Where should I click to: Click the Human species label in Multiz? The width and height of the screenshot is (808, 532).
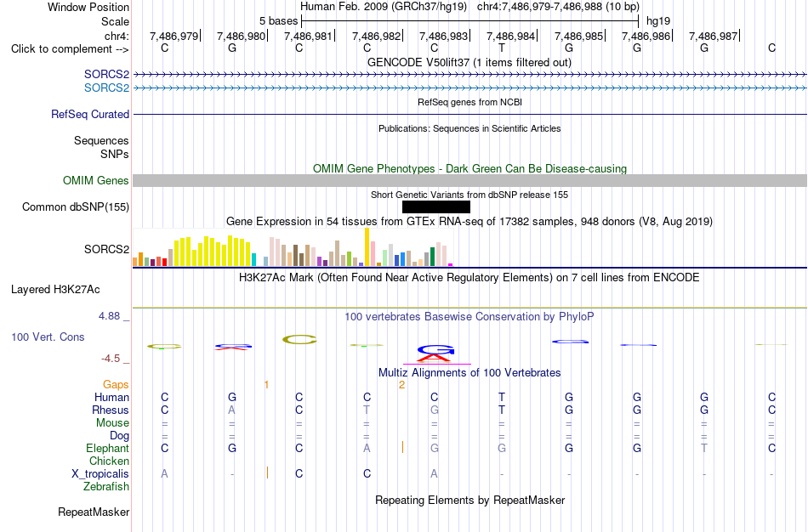[x=111, y=397]
